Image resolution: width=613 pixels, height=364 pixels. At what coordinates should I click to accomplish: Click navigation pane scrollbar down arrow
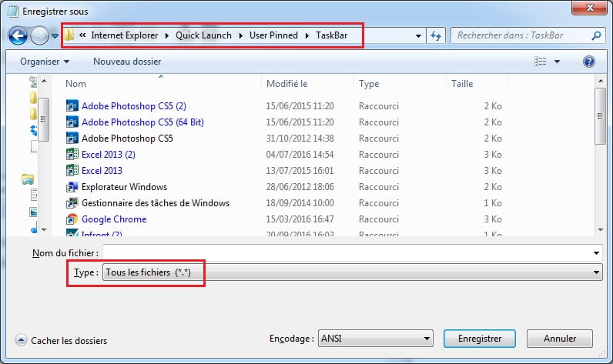click(x=44, y=229)
